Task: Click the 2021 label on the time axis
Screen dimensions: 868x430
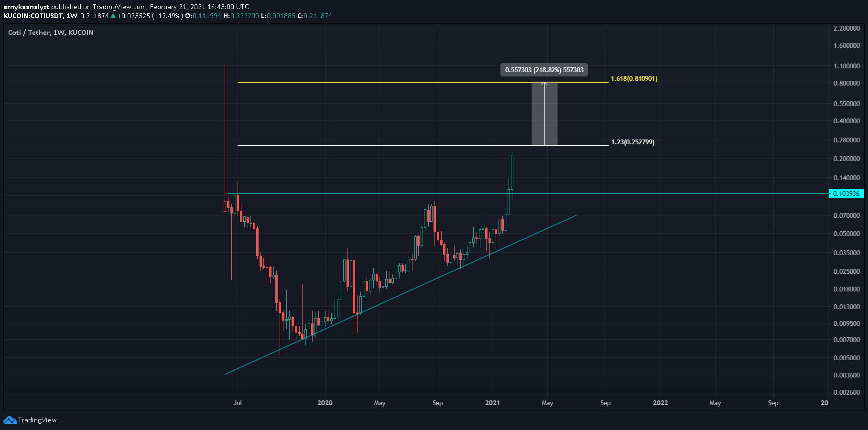Action: (x=492, y=403)
